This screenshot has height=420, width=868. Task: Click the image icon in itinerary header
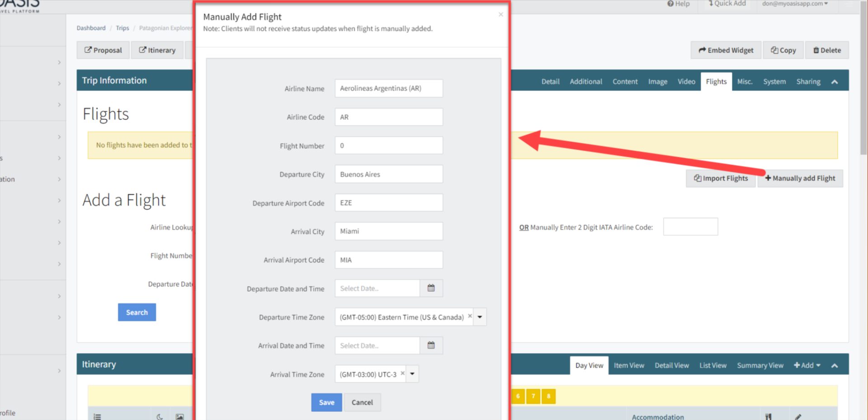(x=179, y=417)
